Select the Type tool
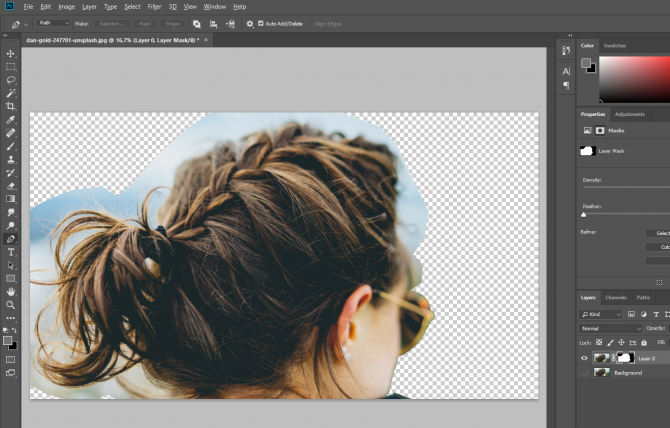Screen dimensions: 670x428 [x=11, y=252]
